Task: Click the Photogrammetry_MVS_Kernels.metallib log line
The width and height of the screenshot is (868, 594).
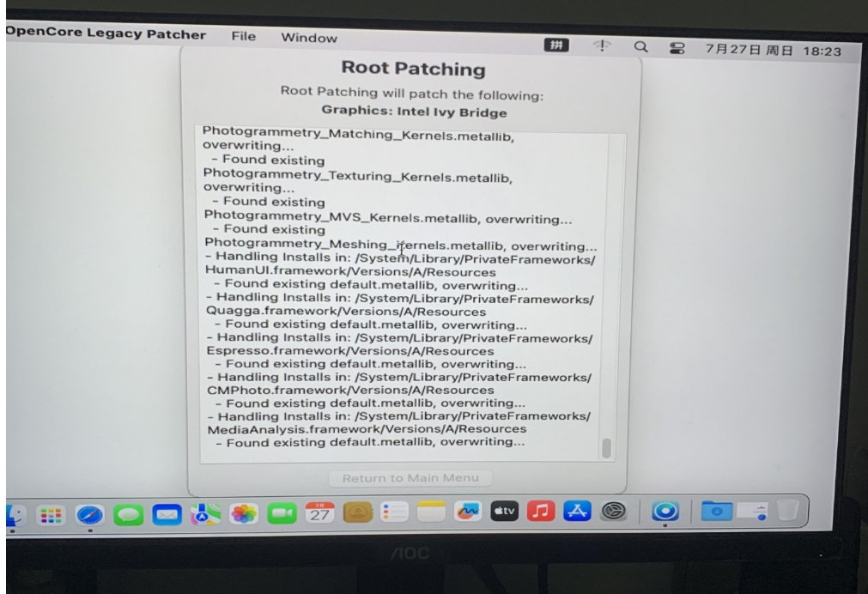Action: coord(387,217)
